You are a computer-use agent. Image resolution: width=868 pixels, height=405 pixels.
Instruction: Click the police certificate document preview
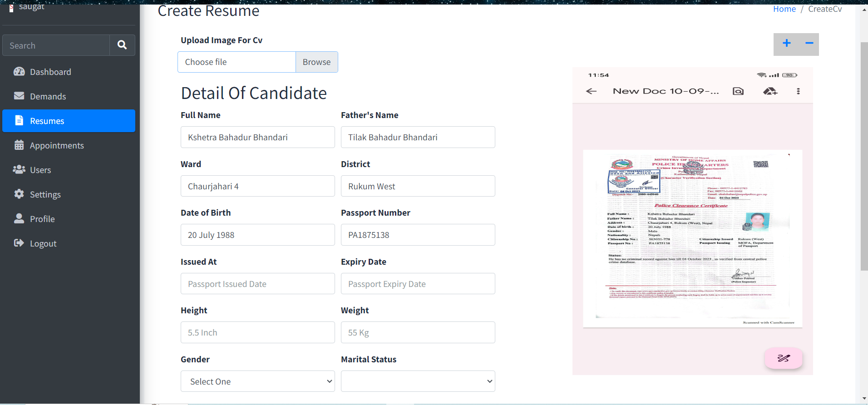pos(692,238)
